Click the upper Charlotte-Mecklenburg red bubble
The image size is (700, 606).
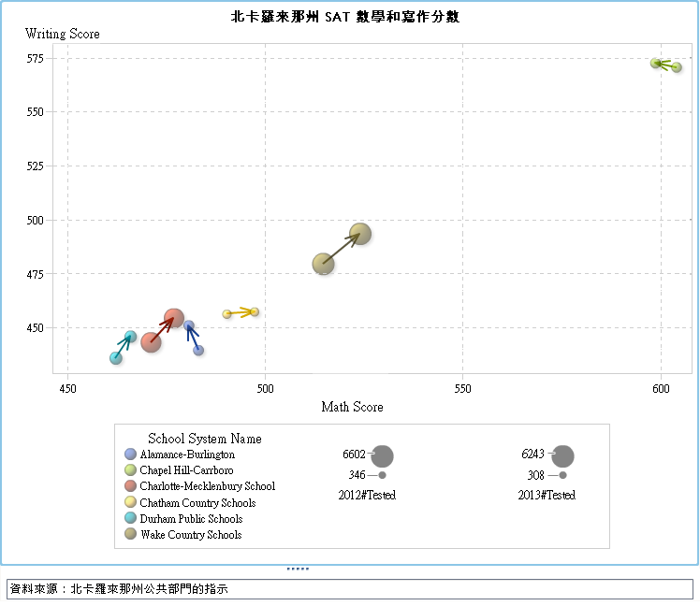[x=174, y=319]
